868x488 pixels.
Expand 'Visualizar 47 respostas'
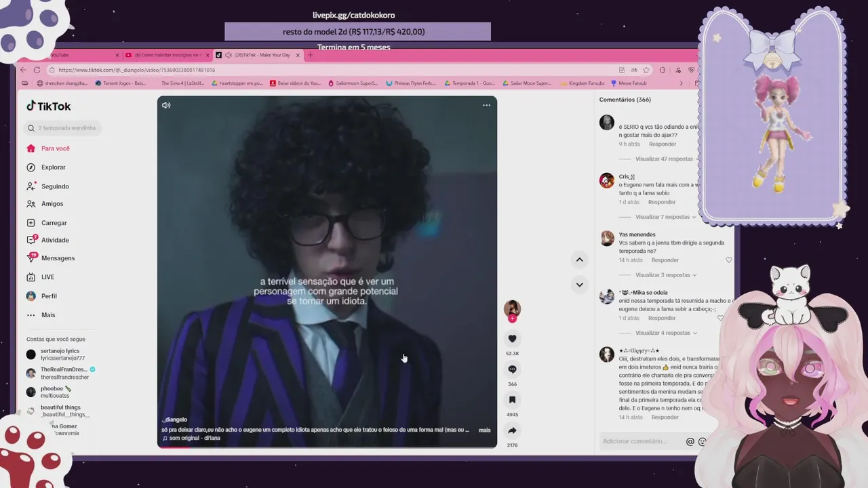pyautogui.click(x=664, y=159)
